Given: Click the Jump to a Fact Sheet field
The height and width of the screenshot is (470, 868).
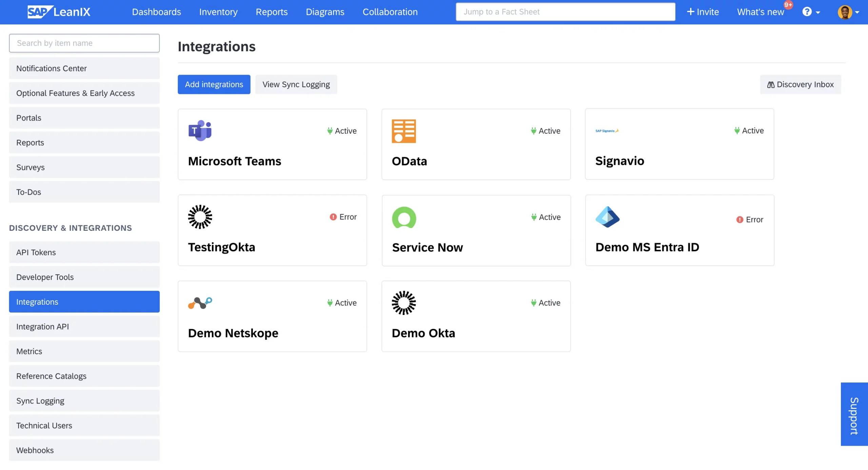Looking at the screenshot, I should tap(565, 12).
